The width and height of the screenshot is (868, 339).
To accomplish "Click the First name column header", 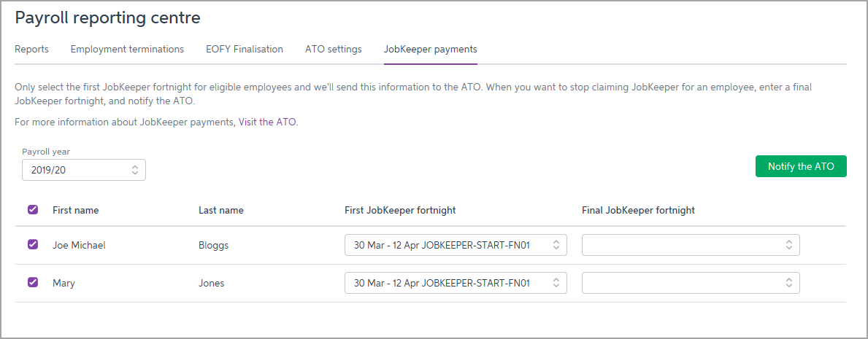I will tap(75, 211).
